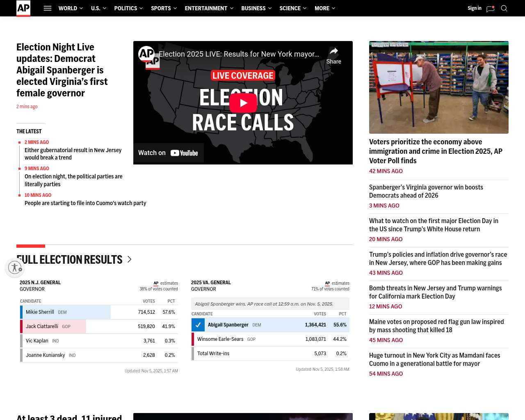525x420 pixels.
Task: Open Spanberger's Virginia governor win story
Action: pos(426,191)
